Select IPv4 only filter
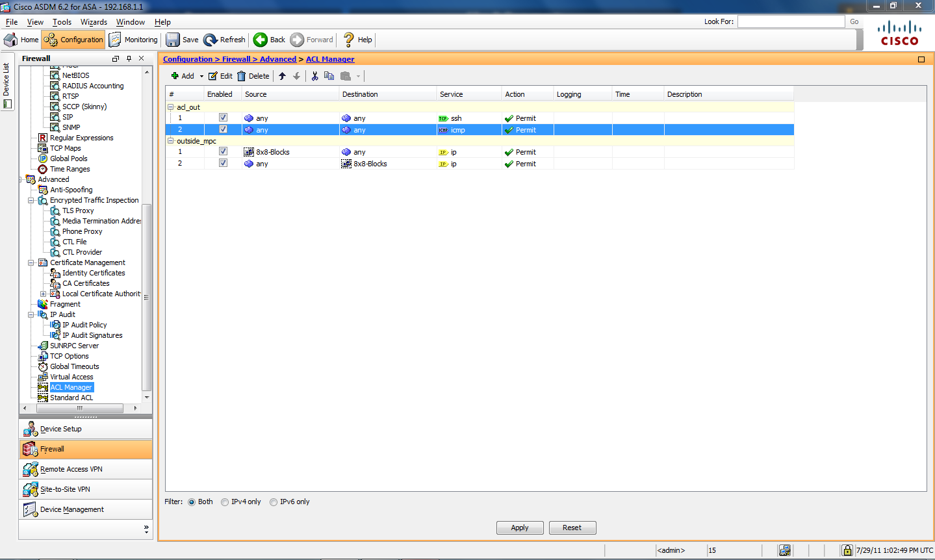The width and height of the screenshot is (935, 560). [x=225, y=502]
